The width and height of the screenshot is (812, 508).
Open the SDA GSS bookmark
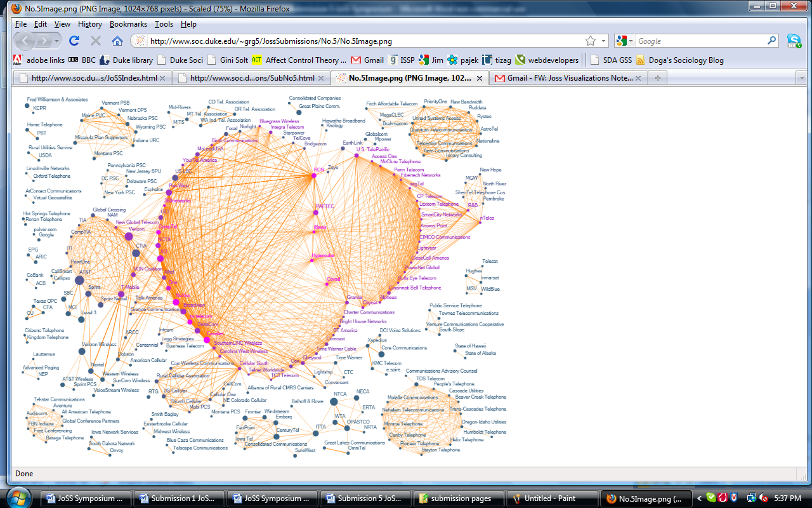[612, 60]
